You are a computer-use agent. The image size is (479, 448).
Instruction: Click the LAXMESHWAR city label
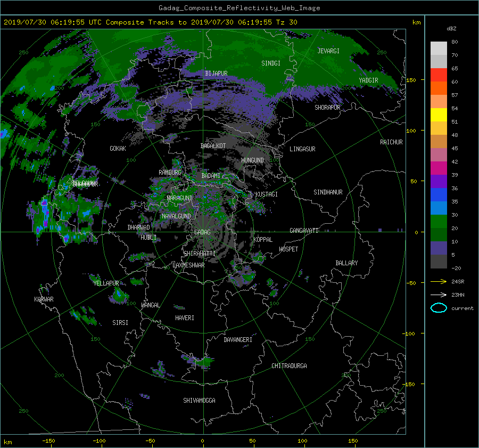click(x=188, y=265)
